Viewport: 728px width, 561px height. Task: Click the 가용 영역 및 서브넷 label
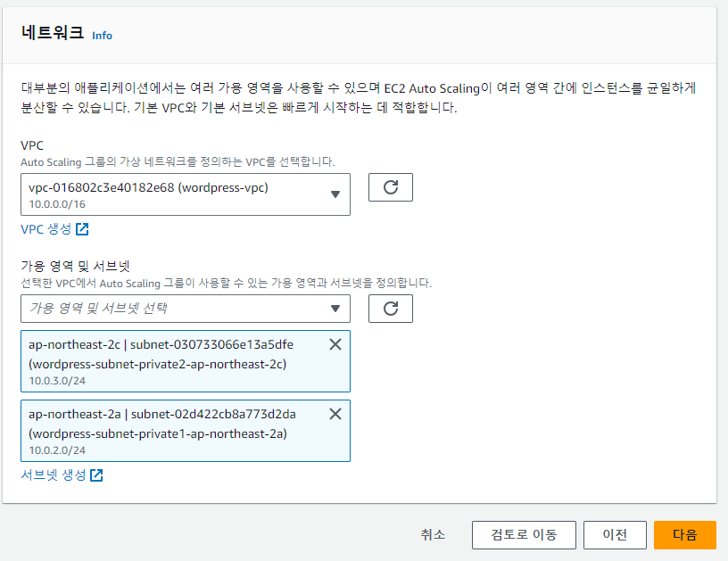[x=75, y=266]
